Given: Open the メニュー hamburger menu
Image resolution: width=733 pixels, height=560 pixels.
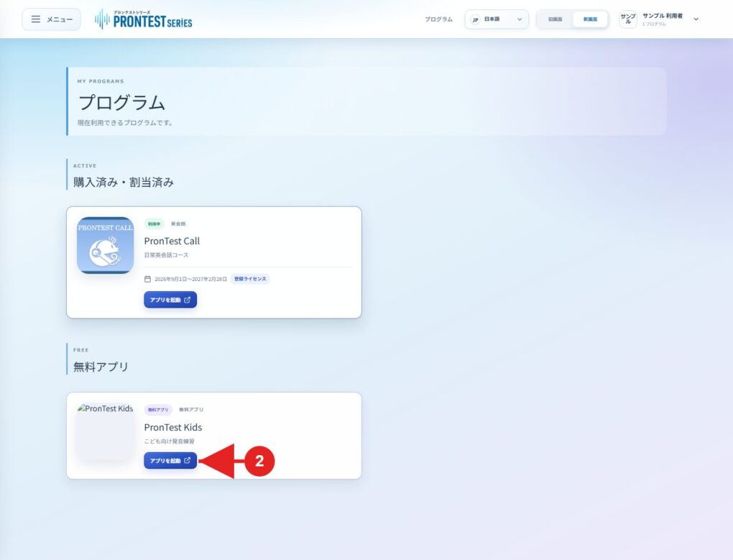Looking at the screenshot, I should [x=52, y=19].
